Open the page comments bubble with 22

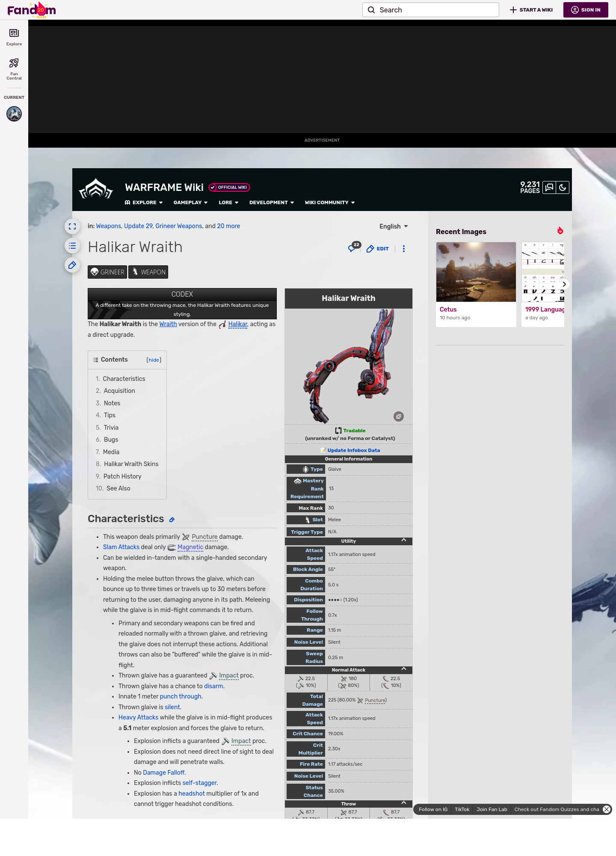[x=354, y=247]
